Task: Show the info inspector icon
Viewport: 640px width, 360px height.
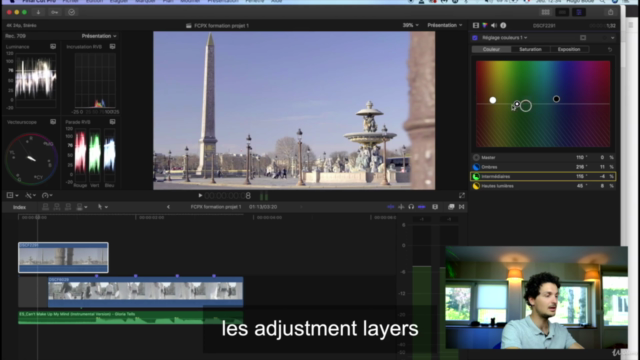Action: 503,25
